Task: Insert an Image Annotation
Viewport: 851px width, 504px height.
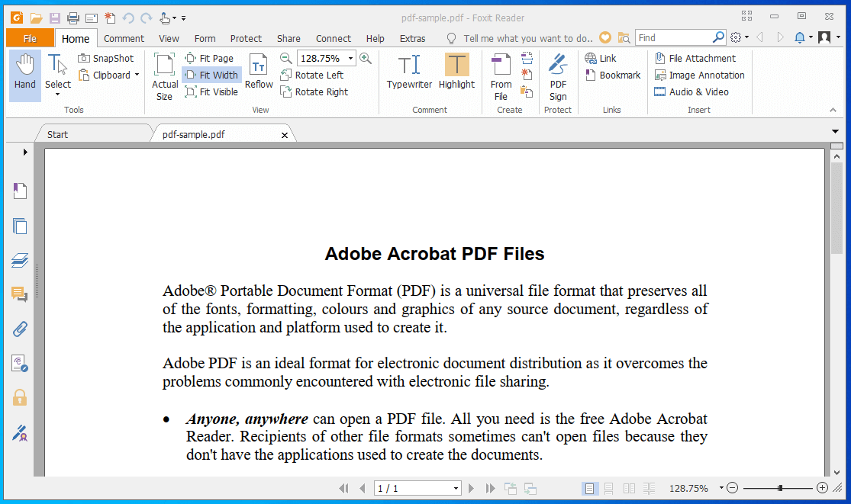Action: tap(699, 75)
